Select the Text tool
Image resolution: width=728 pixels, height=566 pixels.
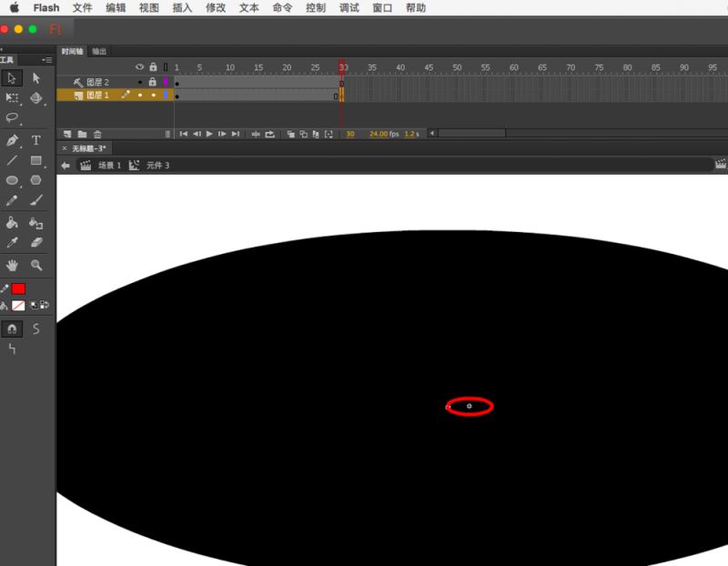[x=35, y=140]
